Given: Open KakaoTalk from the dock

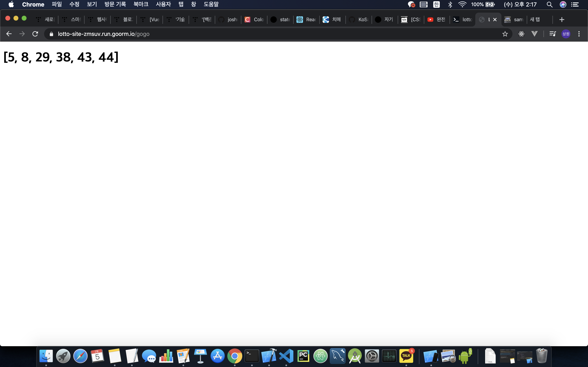Looking at the screenshot, I should 406,356.
